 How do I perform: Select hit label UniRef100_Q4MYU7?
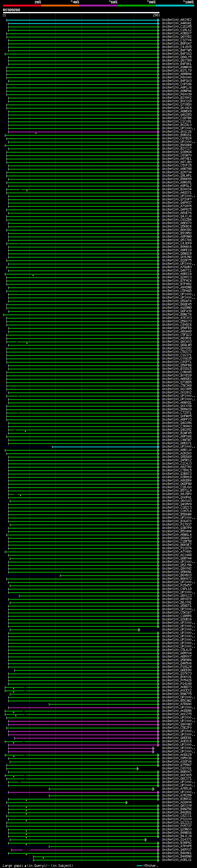[x=177, y=850]
